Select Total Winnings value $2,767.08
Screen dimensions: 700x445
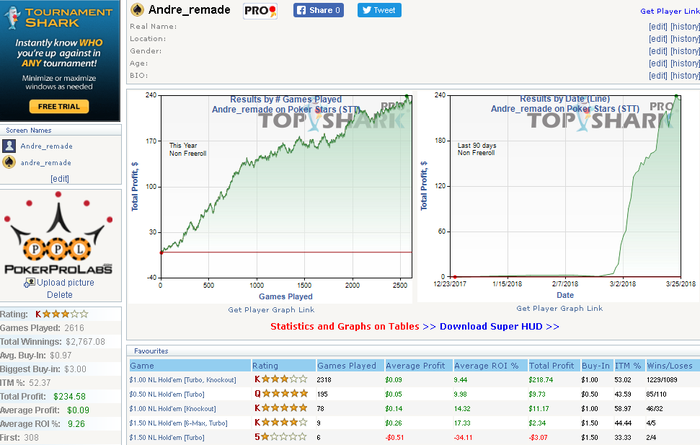[x=85, y=342]
